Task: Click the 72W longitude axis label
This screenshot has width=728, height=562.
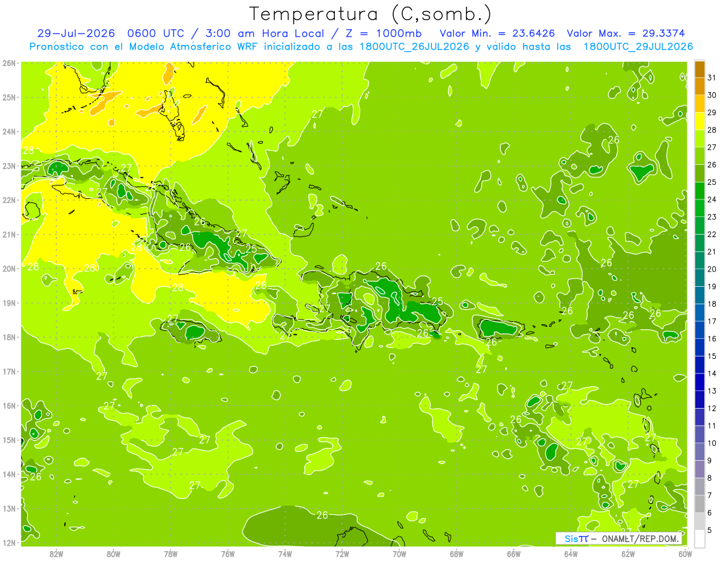Action: [342, 554]
